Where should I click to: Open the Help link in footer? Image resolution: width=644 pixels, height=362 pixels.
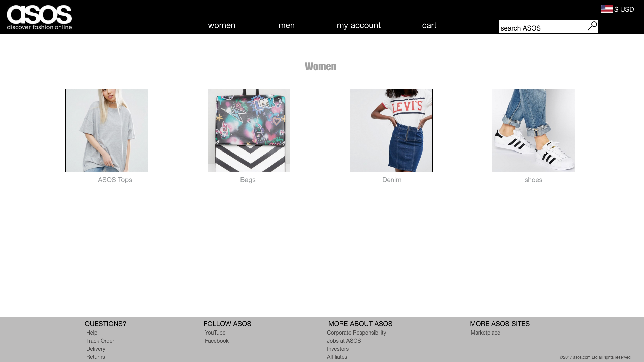(92, 333)
